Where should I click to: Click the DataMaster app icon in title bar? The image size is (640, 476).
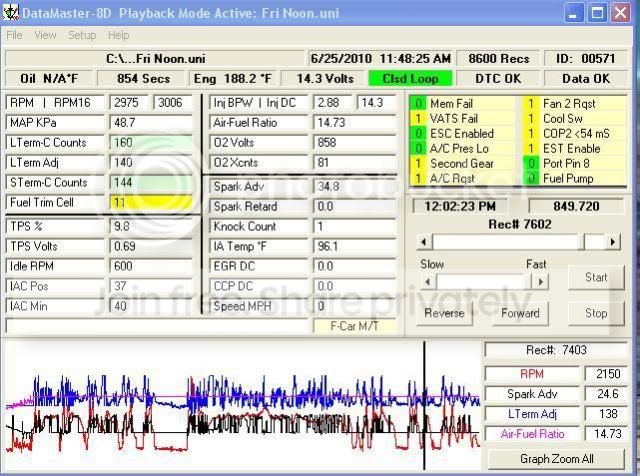click(x=12, y=12)
